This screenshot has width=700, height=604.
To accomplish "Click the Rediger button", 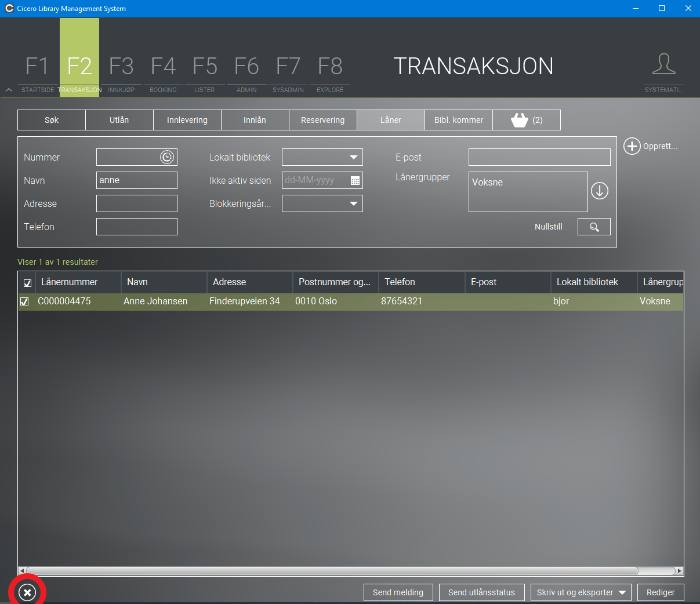I will pyautogui.click(x=661, y=592).
